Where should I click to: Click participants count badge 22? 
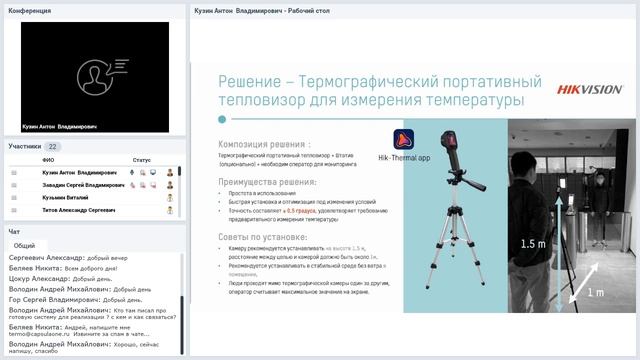[x=53, y=147]
